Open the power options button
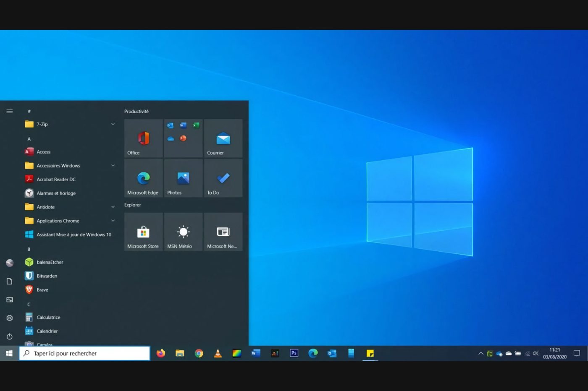 [x=9, y=336]
